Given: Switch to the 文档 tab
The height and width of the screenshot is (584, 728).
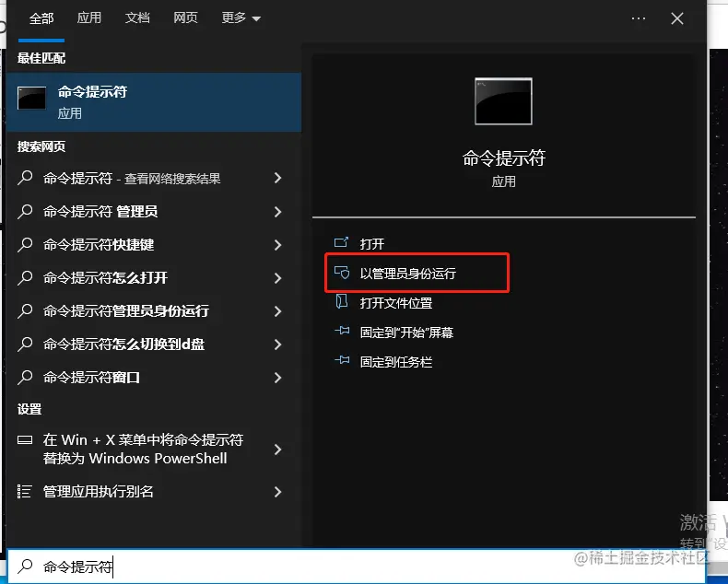Looking at the screenshot, I should point(137,18).
